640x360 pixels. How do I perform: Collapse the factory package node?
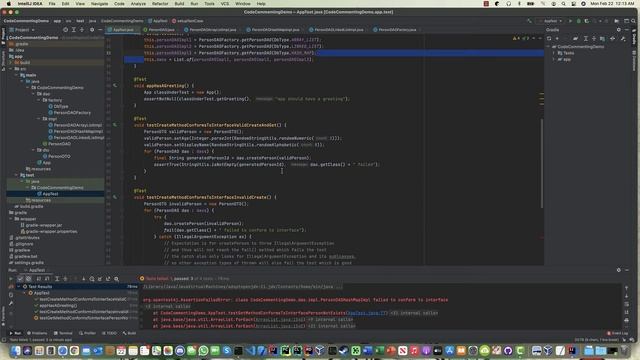[39, 100]
